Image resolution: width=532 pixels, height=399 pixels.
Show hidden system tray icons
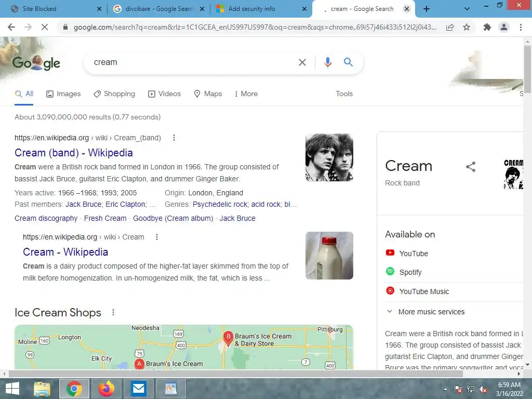[x=445, y=389]
